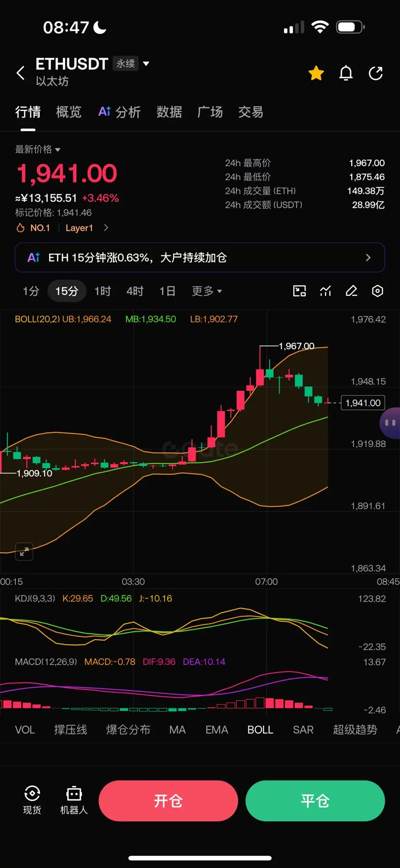Tap the back arrow icon

tap(20, 73)
